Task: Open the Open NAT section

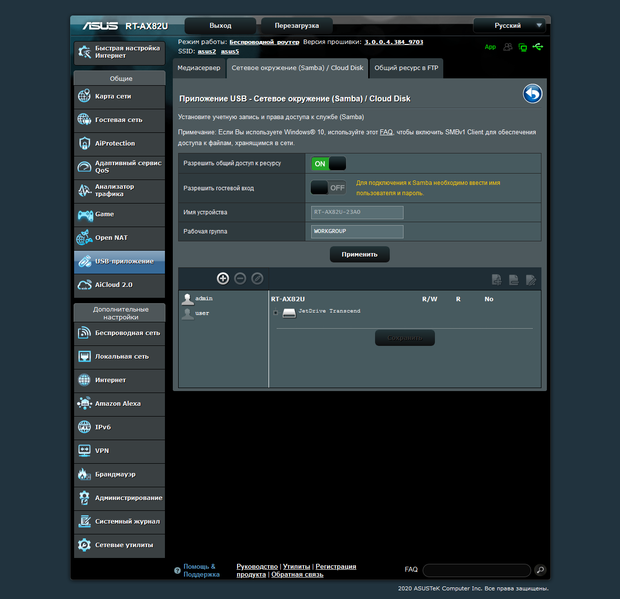Action: 119,238
